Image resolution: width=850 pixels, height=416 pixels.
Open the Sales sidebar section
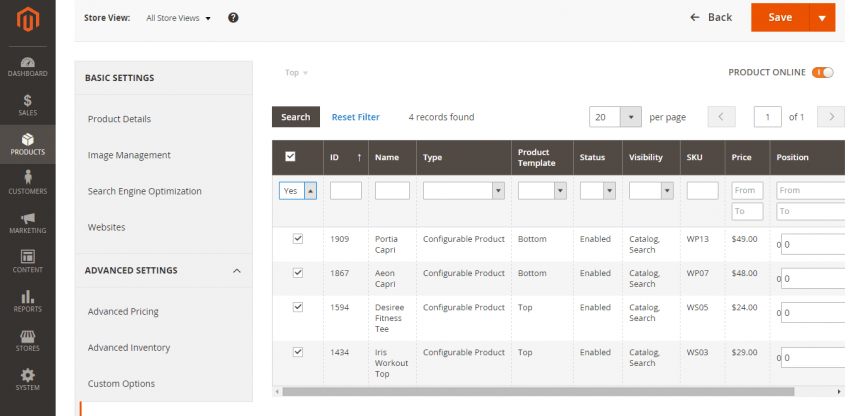(28, 105)
